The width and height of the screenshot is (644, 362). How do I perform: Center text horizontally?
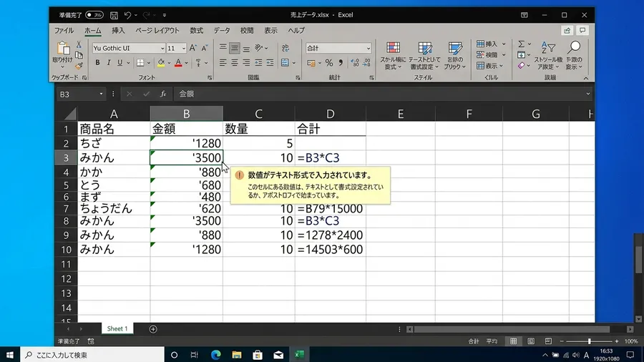pyautogui.click(x=235, y=63)
